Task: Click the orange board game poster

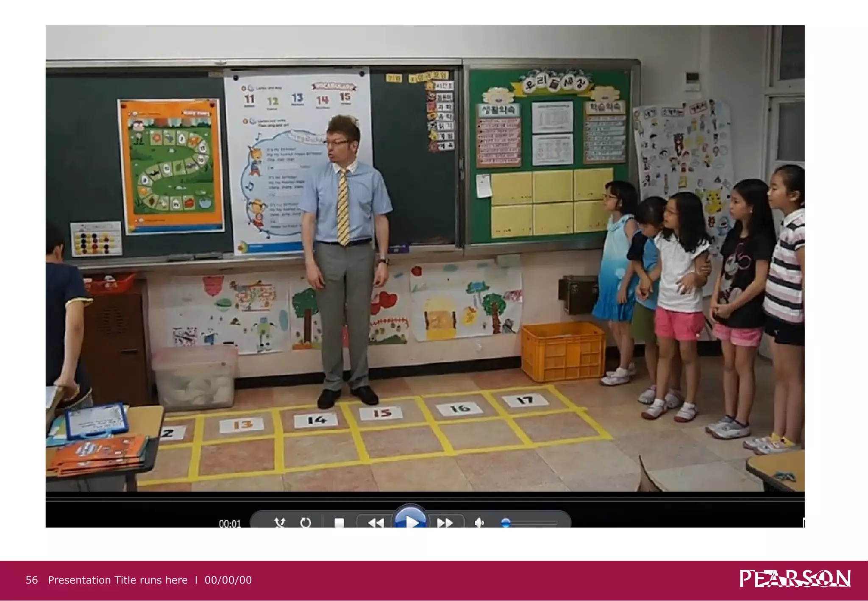Action: click(x=171, y=166)
